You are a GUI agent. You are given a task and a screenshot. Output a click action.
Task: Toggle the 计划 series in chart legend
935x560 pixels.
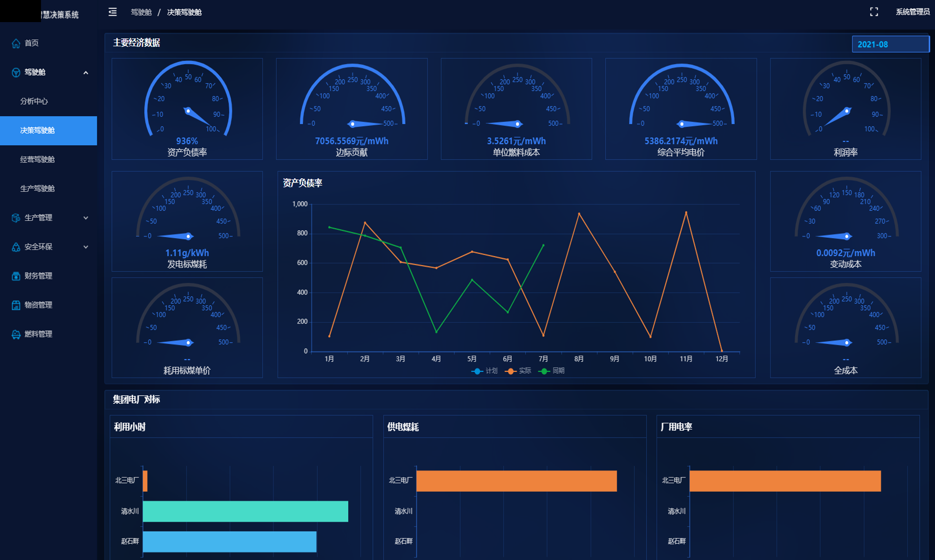tap(485, 371)
